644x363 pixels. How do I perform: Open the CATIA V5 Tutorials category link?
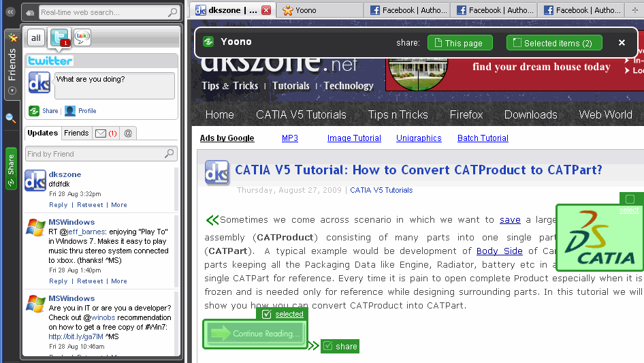click(x=381, y=190)
